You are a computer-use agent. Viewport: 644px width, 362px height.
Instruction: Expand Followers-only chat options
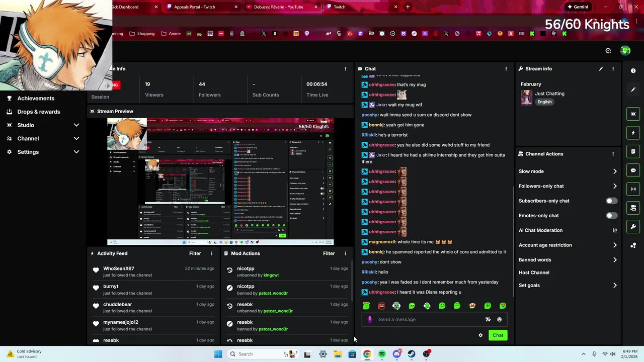(615, 186)
